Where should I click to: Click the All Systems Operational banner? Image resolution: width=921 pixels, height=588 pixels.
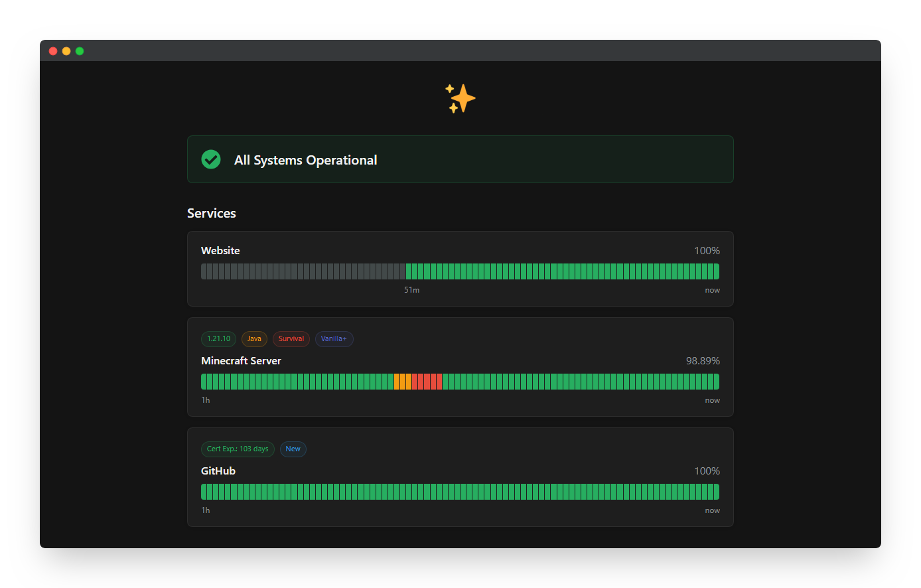(460, 159)
